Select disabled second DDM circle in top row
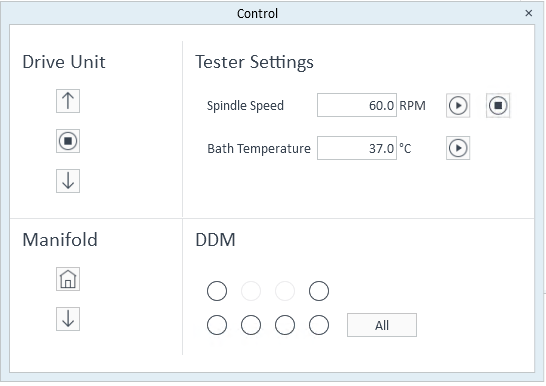 click(x=251, y=291)
